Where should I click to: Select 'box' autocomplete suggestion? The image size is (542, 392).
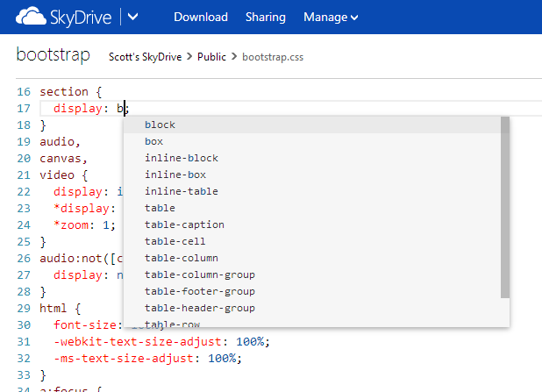tap(312, 141)
